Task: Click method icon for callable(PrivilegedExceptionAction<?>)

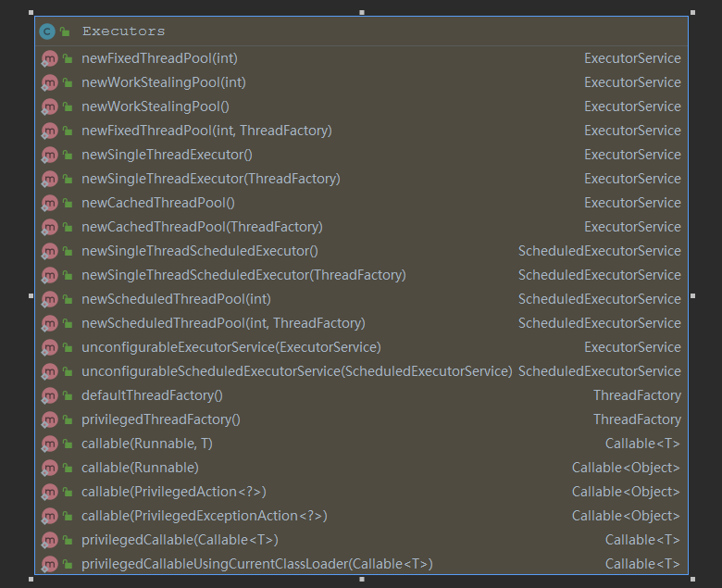Action: (49, 516)
